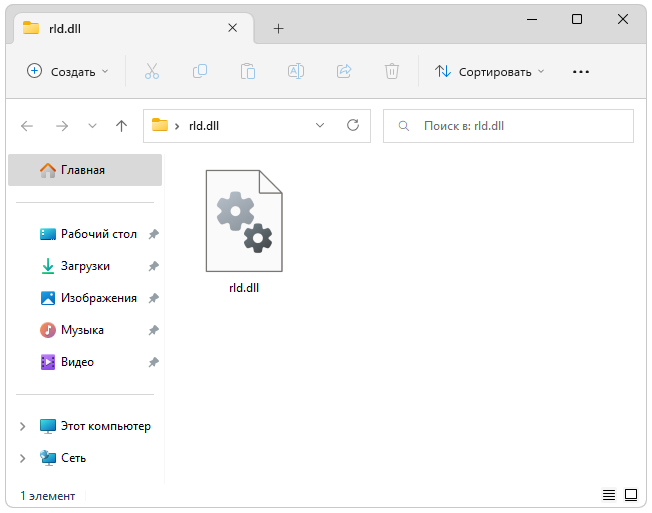Viewport: 652px width, 513px height.
Task: Click the Share icon in toolbar
Action: coord(344,71)
